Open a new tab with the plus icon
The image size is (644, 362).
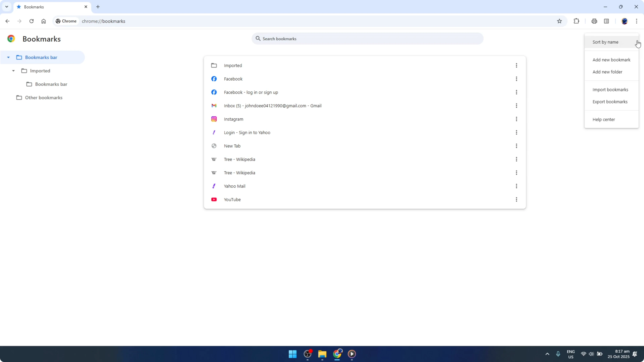(x=98, y=7)
